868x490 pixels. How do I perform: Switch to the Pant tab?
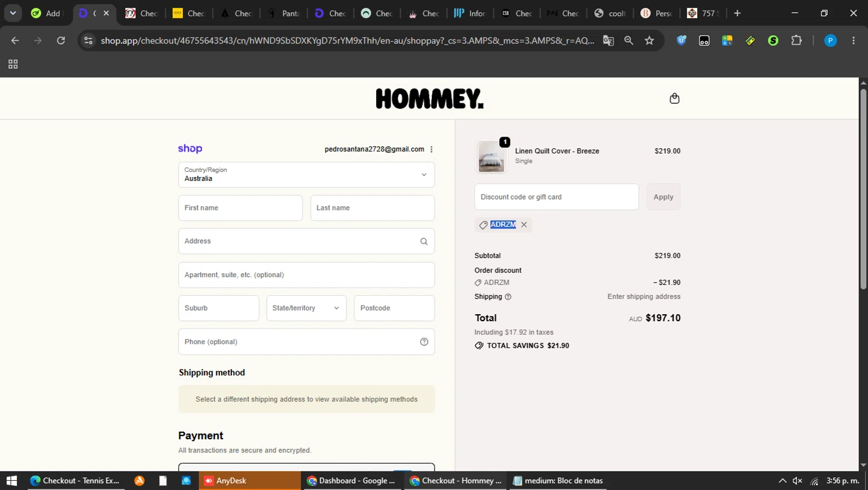284,13
